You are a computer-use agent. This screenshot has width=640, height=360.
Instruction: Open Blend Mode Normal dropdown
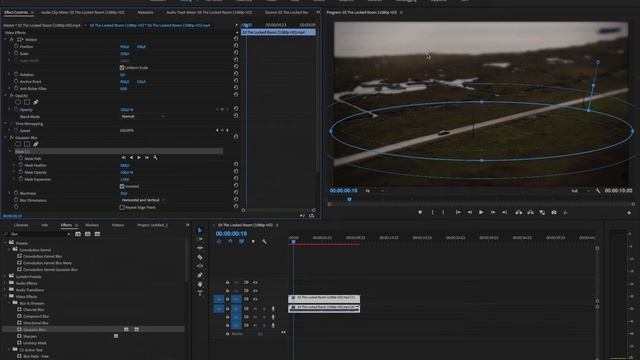point(143,116)
